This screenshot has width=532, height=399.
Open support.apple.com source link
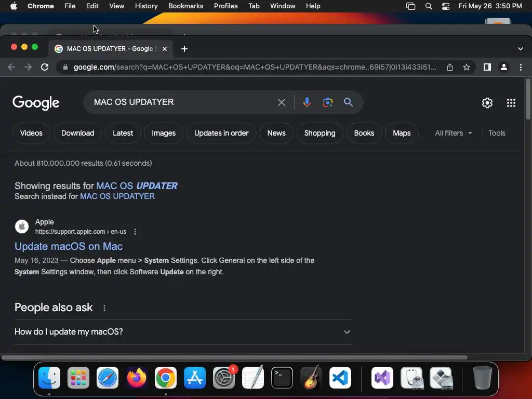(81, 232)
